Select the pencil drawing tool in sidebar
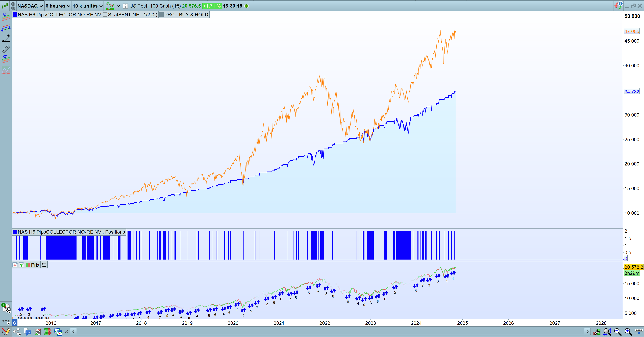644x337 pixels. coord(6,38)
